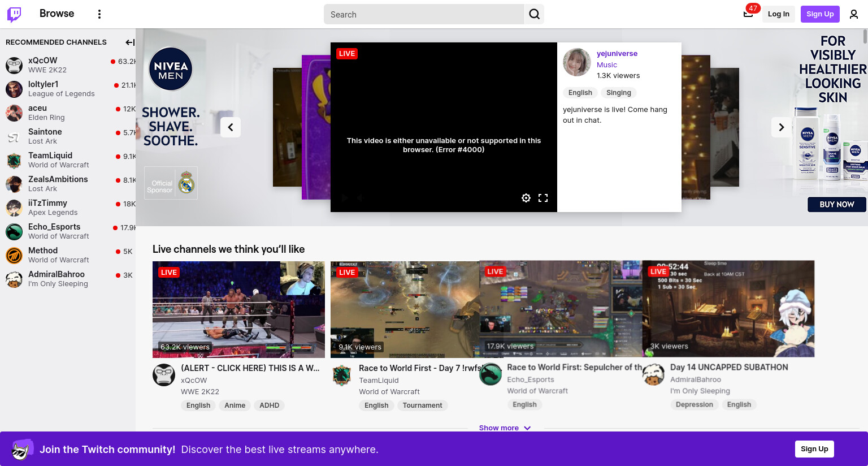Click AdmiralBahroo avatar under subathon card
868x466 pixels.
tap(654, 374)
